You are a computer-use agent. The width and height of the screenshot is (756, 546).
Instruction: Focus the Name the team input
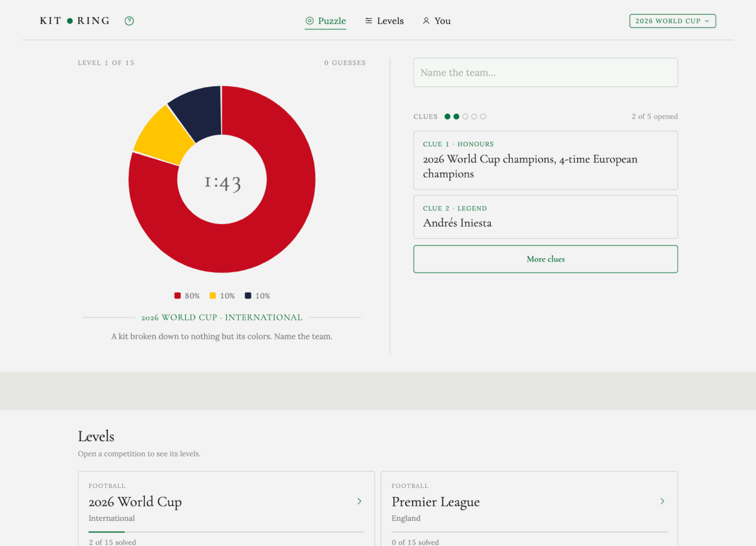[x=546, y=72]
